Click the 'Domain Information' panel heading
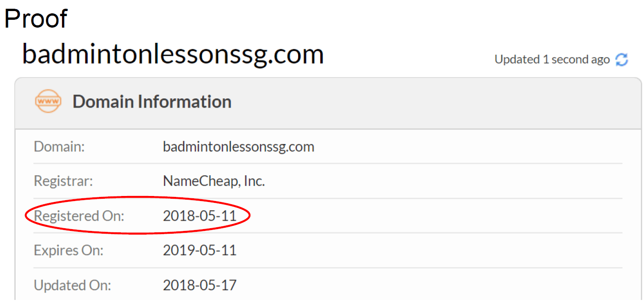This screenshot has width=644, height=305. 152,101
